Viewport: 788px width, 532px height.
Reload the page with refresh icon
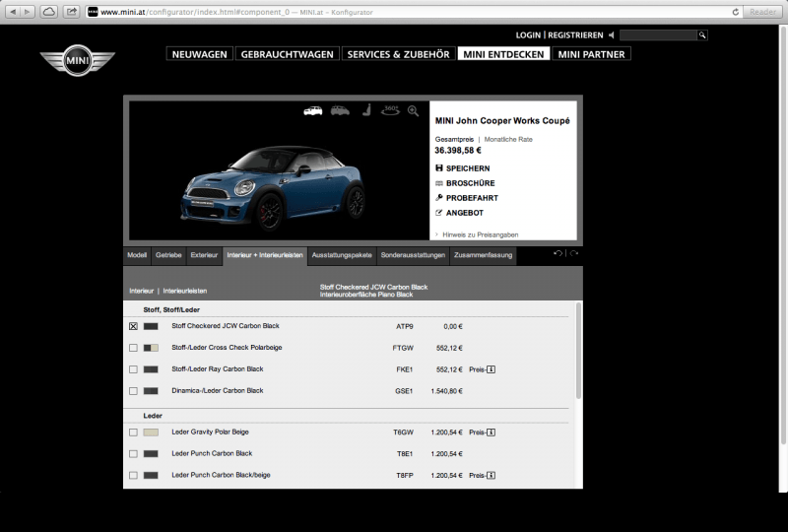coord(735,12)
